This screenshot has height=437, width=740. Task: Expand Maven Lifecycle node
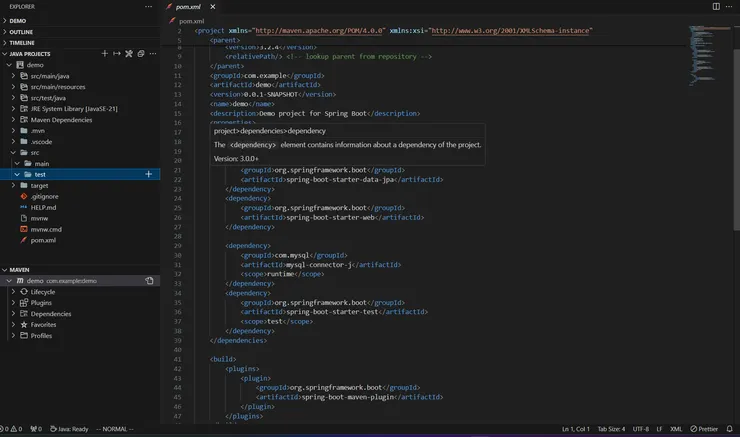43,292
